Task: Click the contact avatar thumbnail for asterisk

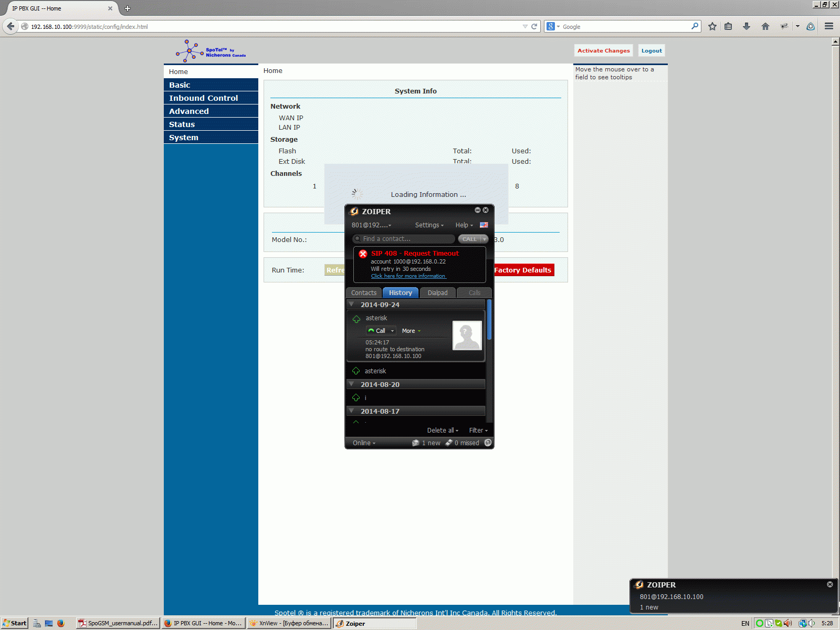Action: [467, 335]
